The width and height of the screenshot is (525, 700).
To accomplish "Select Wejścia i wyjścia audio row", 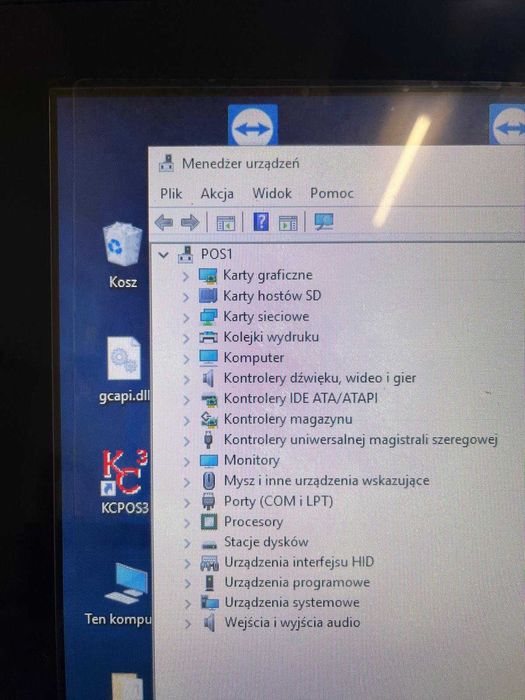I will pyautogui.click(x=292, y=623).
